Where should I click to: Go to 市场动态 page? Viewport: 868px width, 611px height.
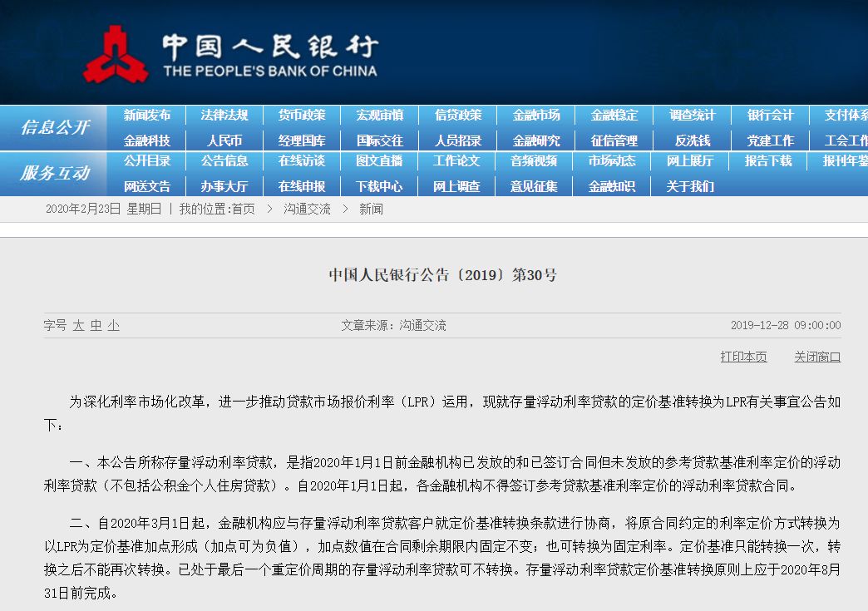point(612,161)
